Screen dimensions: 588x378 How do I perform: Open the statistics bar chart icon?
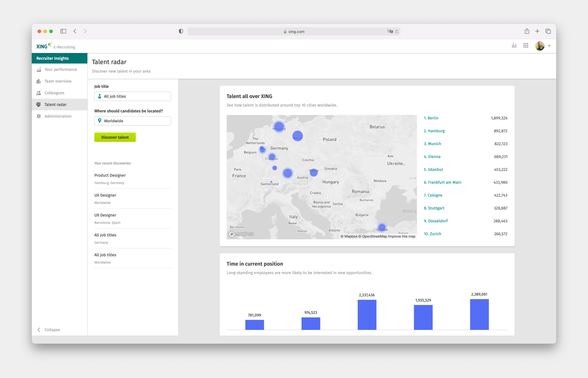(514, 46)
